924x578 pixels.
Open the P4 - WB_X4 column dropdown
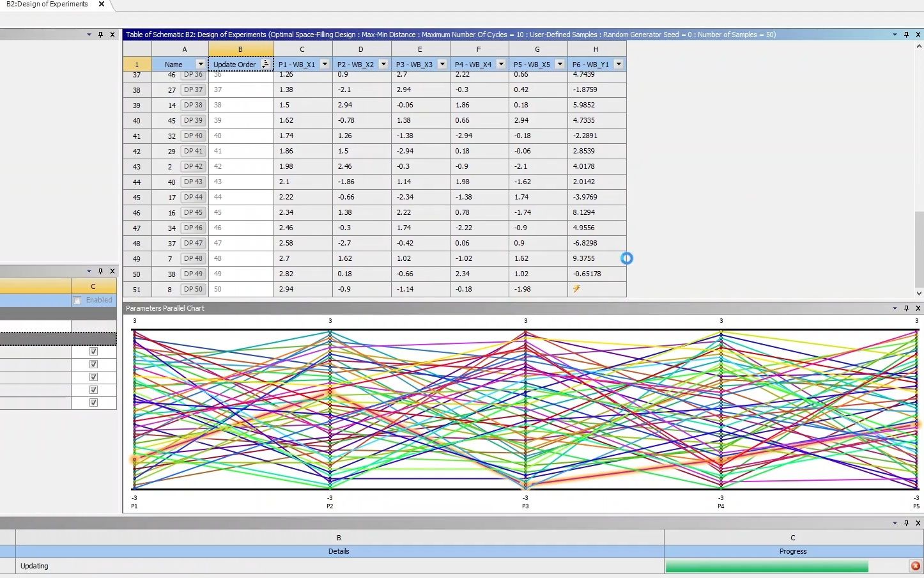click(501, 64)
